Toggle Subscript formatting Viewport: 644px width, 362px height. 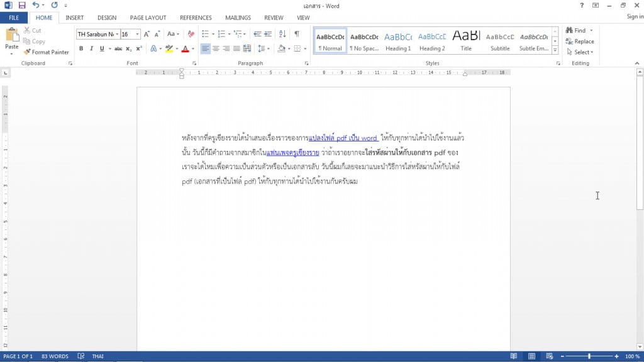128,48
